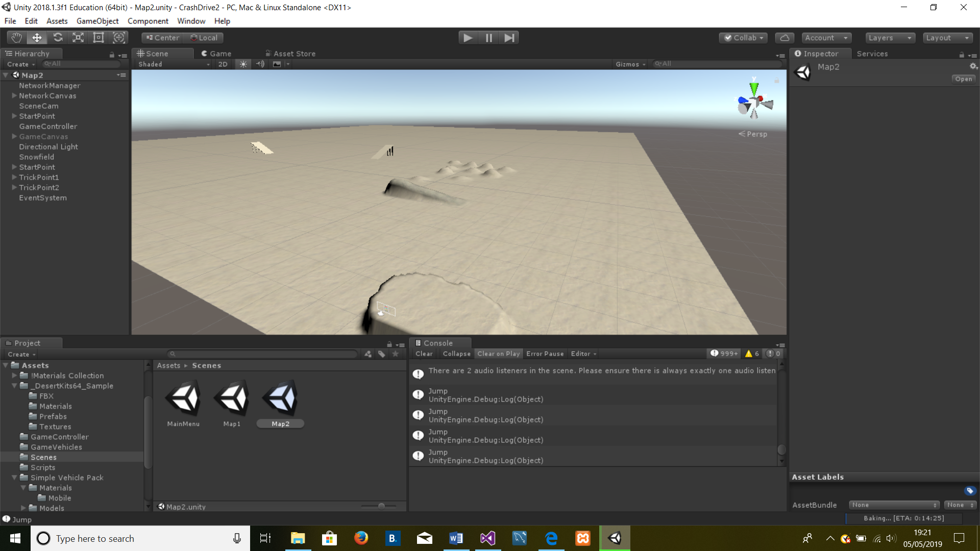Switch to the Game tab

click(216, 53)
